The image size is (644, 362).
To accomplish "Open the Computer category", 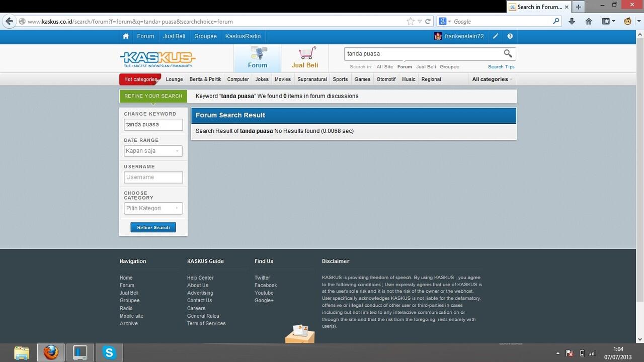I will [238, 79].
